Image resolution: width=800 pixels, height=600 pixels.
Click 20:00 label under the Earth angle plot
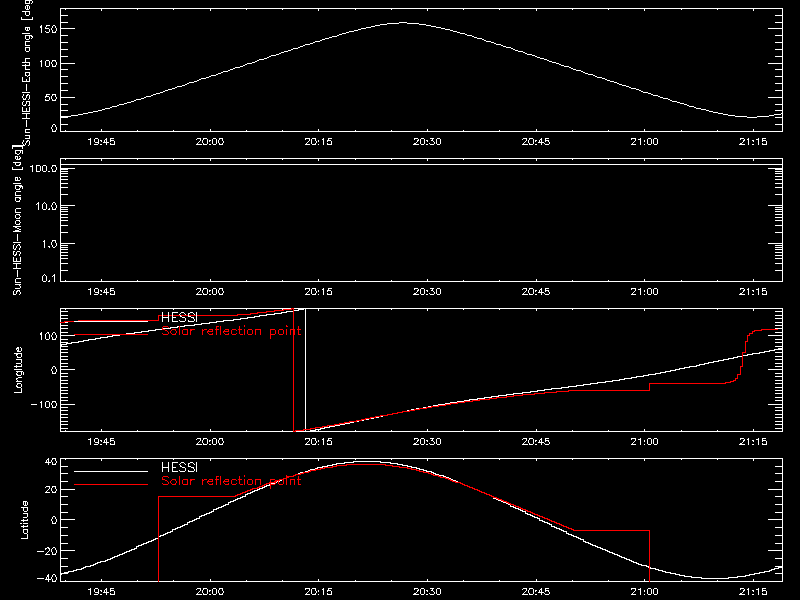[210, 142]
